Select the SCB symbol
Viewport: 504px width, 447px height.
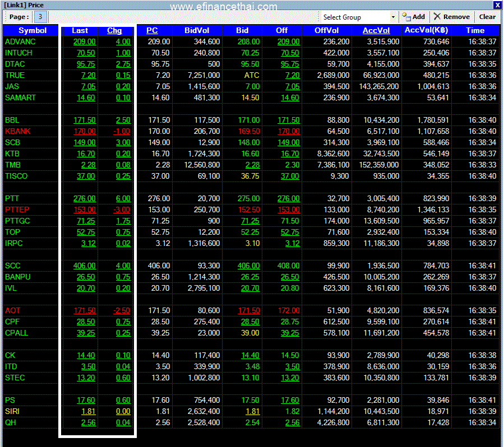12,143
